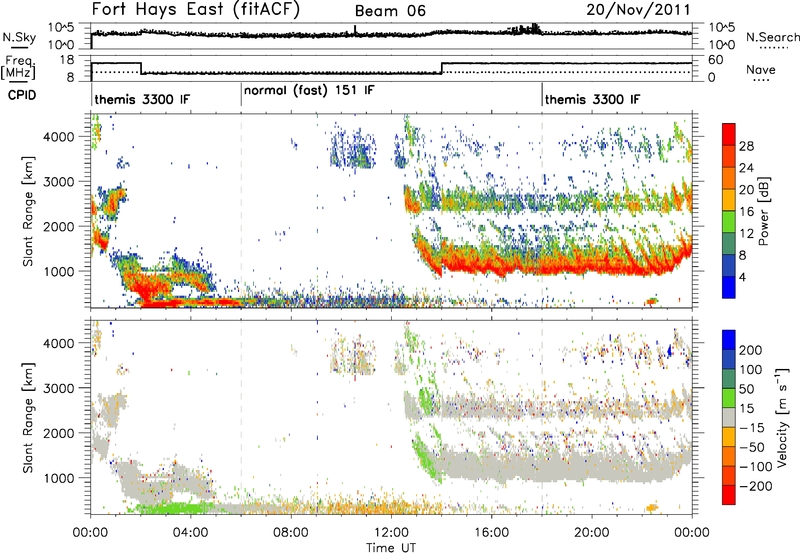Select the Power [dB] color bar title
The height and width of the screenshot is (554, 800).
click(764, 211)
